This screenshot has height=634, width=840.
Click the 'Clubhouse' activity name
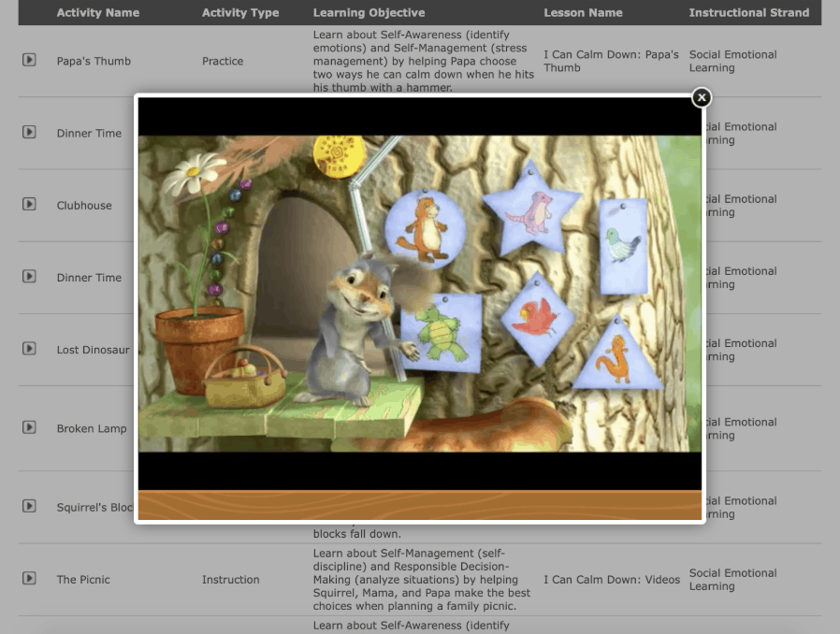pyautogui.click(x=84, y=206)
